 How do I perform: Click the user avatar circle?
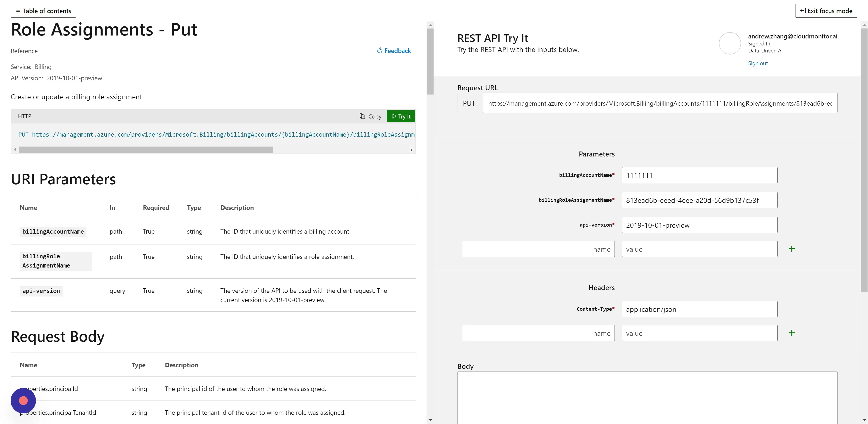pyautogui.click(x=730, y=43)
